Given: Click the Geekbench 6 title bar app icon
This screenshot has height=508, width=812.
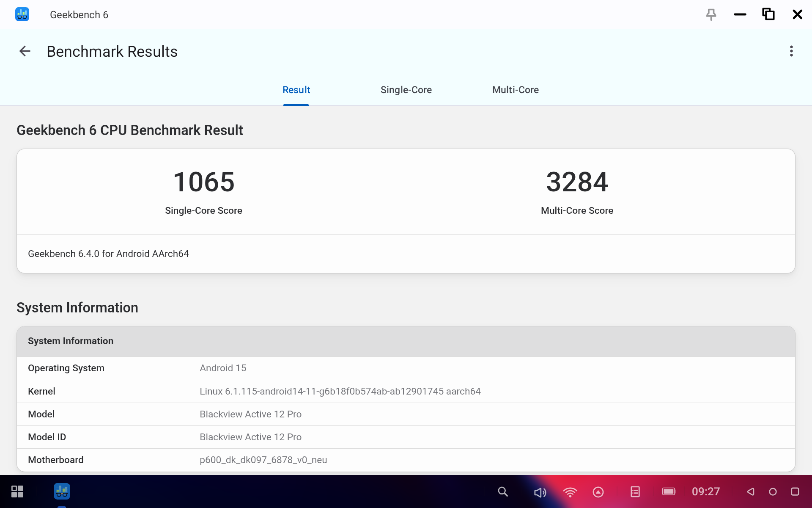Looking at the screenshot, I should (x=22, y=14).
